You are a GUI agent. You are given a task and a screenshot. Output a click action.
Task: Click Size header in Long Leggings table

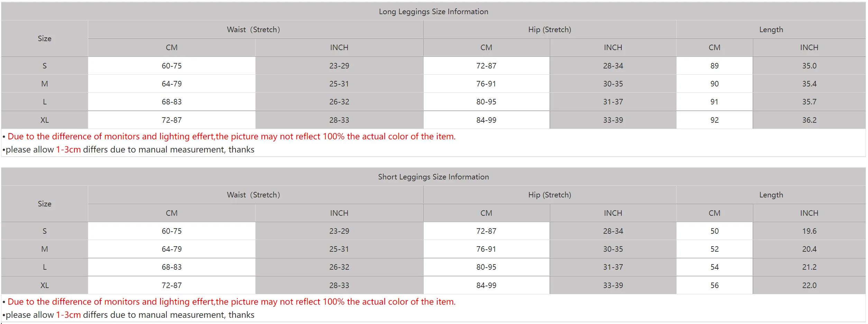click(45, 38)
